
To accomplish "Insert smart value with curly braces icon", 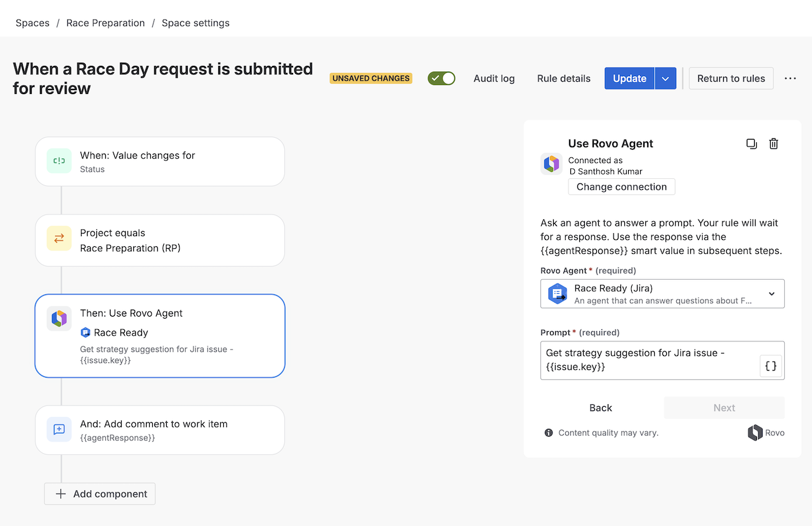I will 771,366.
